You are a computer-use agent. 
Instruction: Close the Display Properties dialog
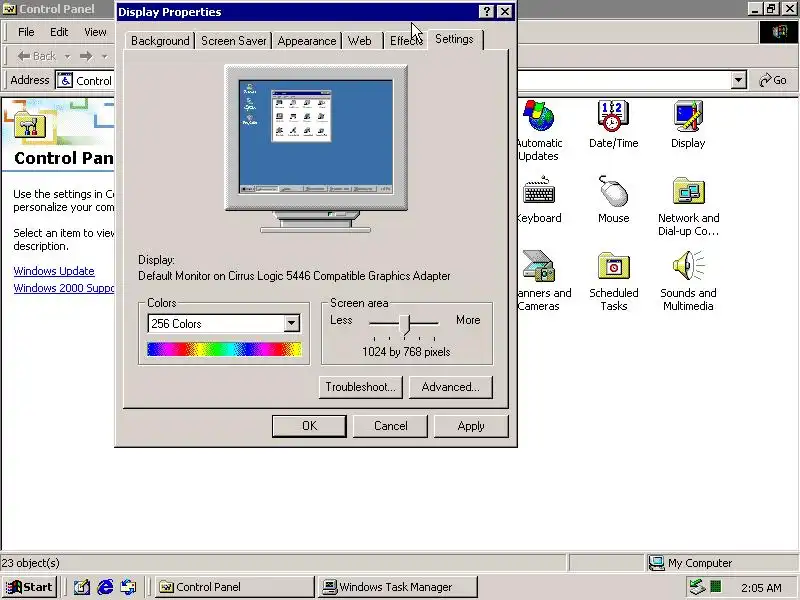pos(505,11)
